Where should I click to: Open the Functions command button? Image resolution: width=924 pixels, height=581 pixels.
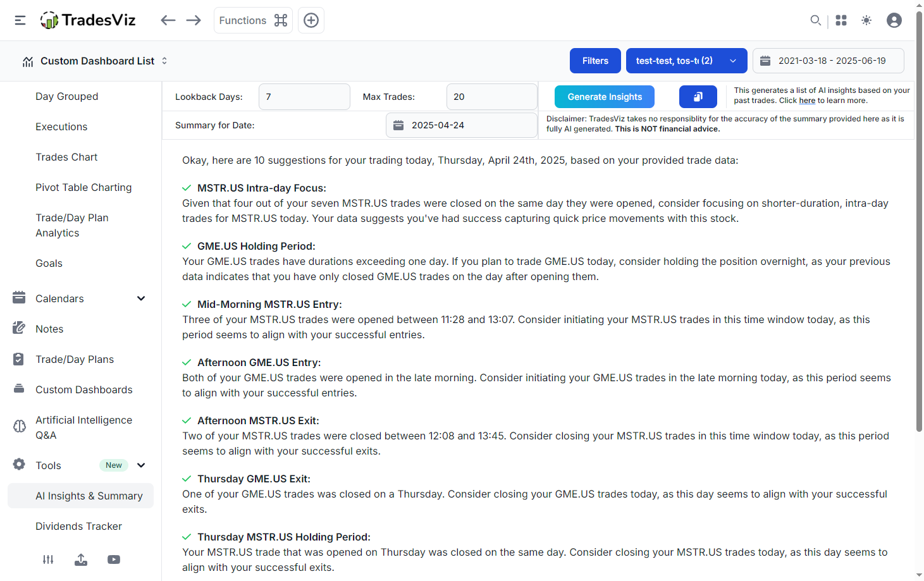[x=253, y=20]
